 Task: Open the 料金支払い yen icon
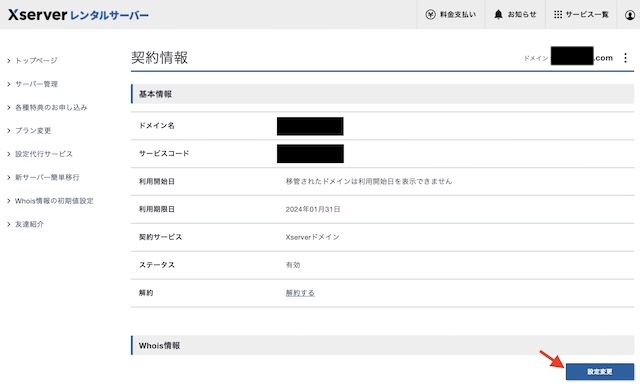[430, 15]
